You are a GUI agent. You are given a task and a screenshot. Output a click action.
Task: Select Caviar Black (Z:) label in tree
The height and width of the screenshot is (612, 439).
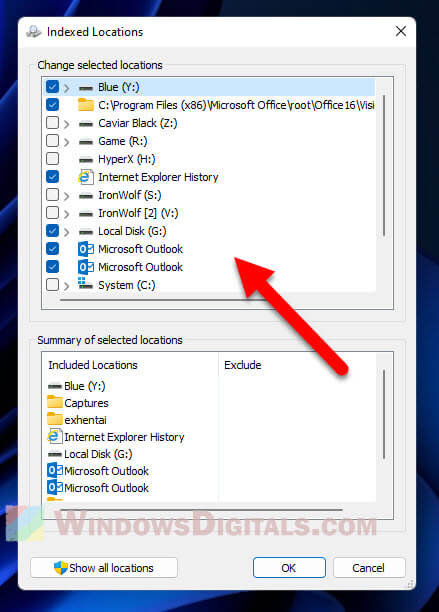point(138,123)
